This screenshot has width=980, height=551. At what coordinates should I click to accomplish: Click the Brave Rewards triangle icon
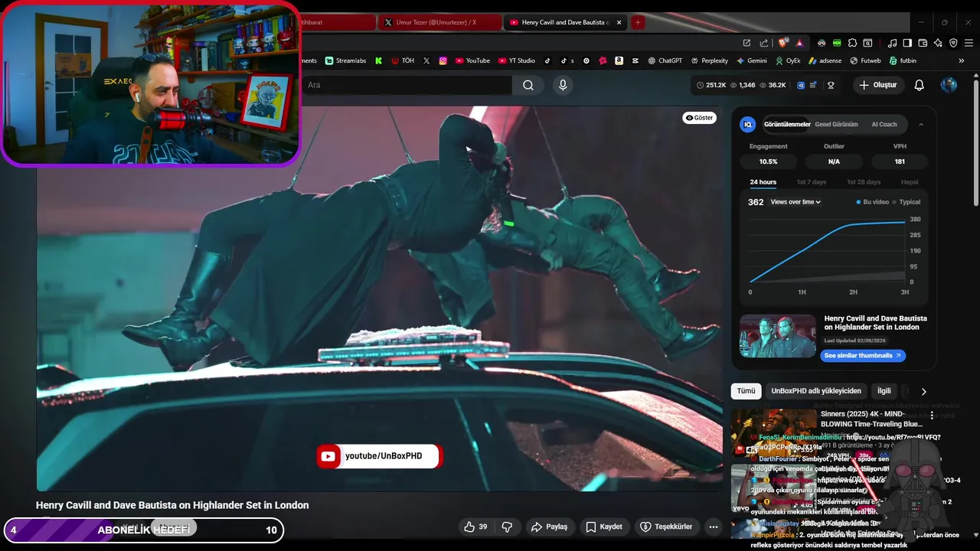(x=799, y=43)
